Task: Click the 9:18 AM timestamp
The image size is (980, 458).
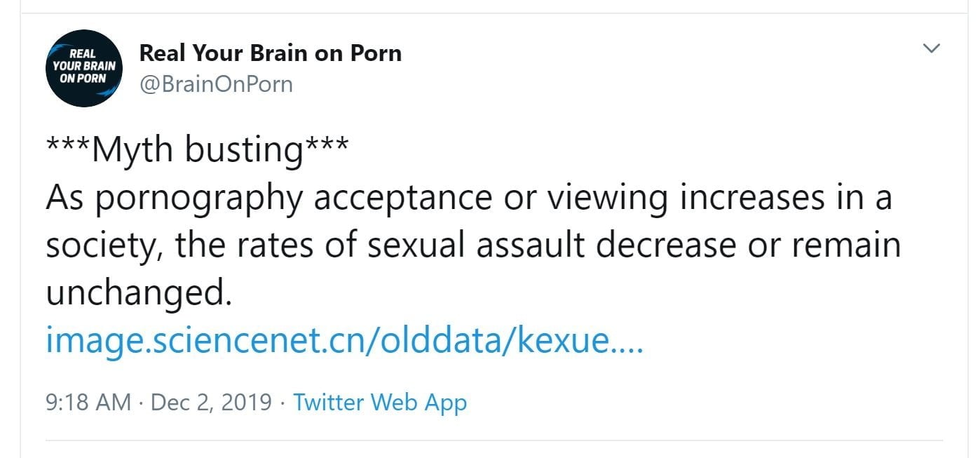Action: [88, 402]
